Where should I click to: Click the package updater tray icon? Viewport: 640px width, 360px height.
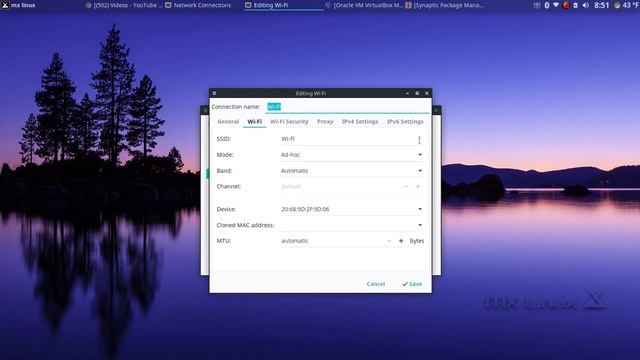pyautogui.click(x=537, y=5)
